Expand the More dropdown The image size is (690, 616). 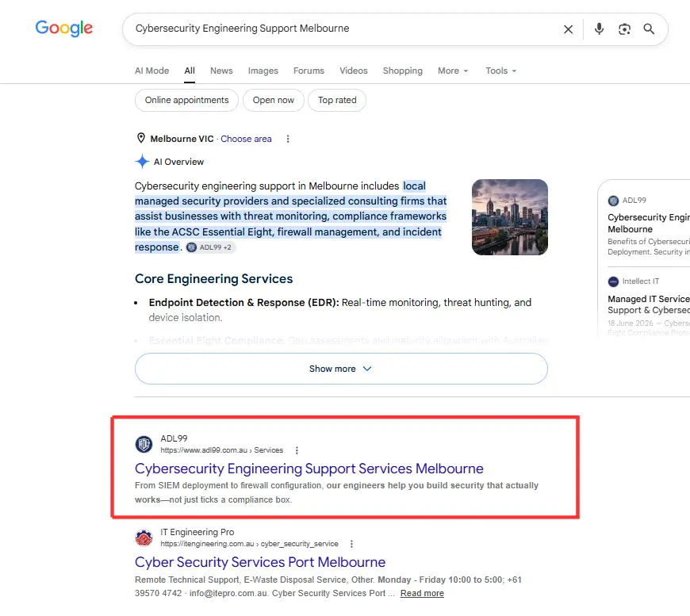pos(453,71)
